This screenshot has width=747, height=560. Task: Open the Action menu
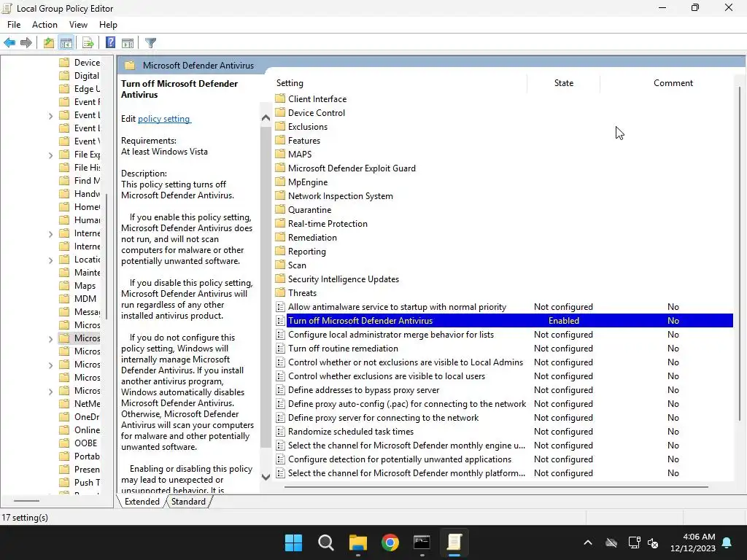[x=44, y=25]
